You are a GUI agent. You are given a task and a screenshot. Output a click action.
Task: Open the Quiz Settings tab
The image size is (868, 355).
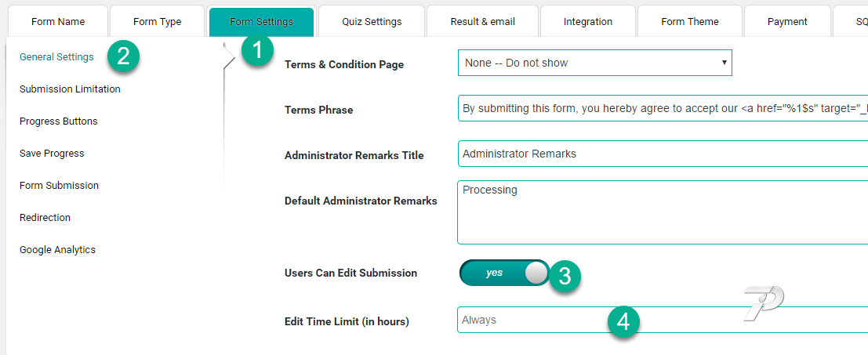tap(372, 21)
